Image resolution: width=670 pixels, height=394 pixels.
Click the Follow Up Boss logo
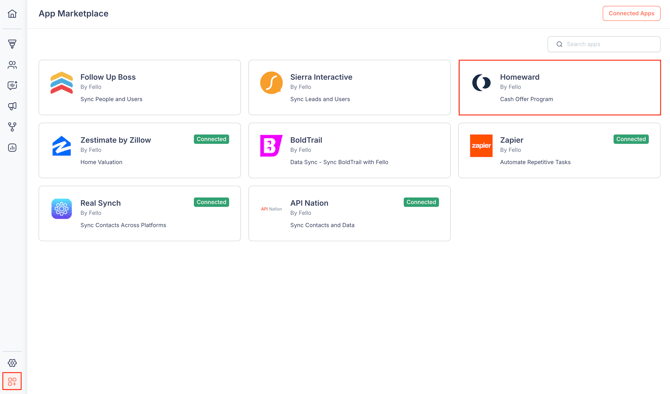click(62, 83)
